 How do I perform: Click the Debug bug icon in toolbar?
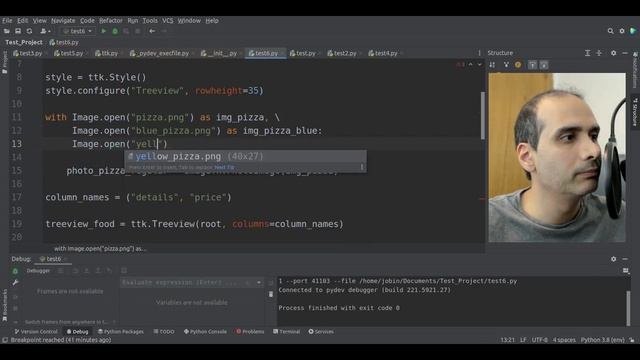tap(115, 31)
